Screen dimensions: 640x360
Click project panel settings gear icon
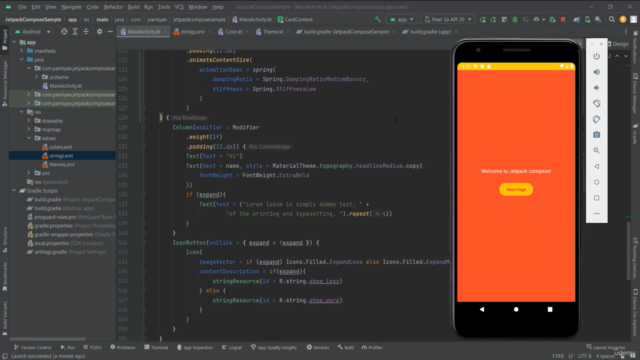coord(99,31)
